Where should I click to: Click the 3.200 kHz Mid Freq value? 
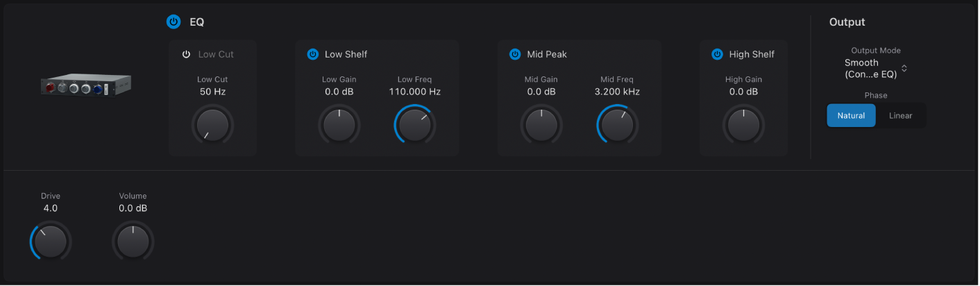(617, 92)
